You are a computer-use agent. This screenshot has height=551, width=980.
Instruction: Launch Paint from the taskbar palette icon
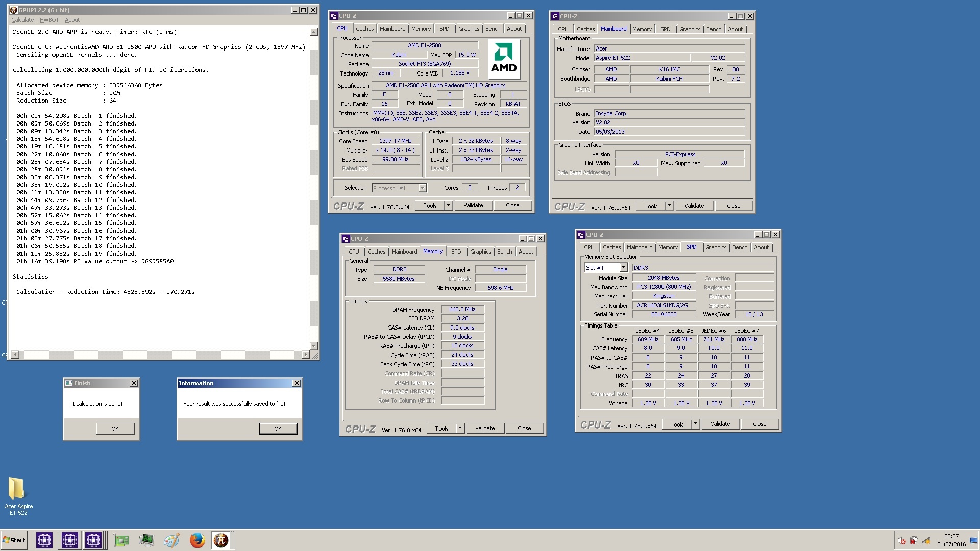pos(171,540)
